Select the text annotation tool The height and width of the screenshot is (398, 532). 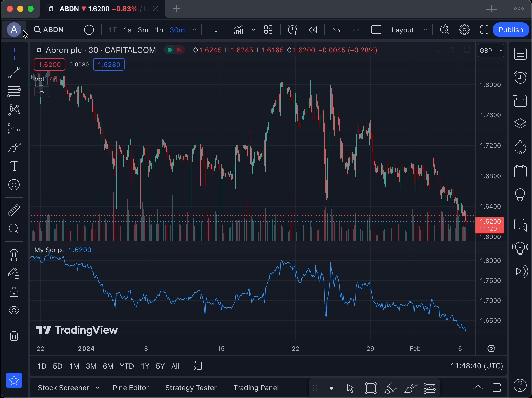click(14, 166)
